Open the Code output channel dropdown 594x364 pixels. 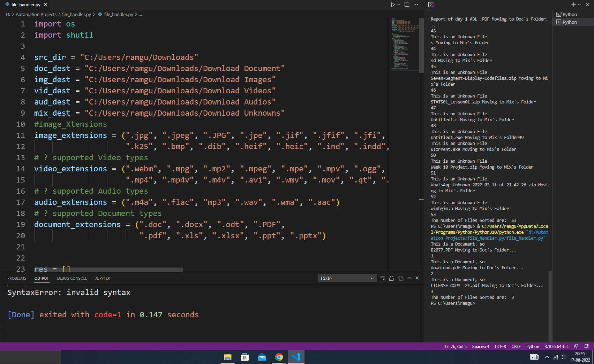point(346,278)
